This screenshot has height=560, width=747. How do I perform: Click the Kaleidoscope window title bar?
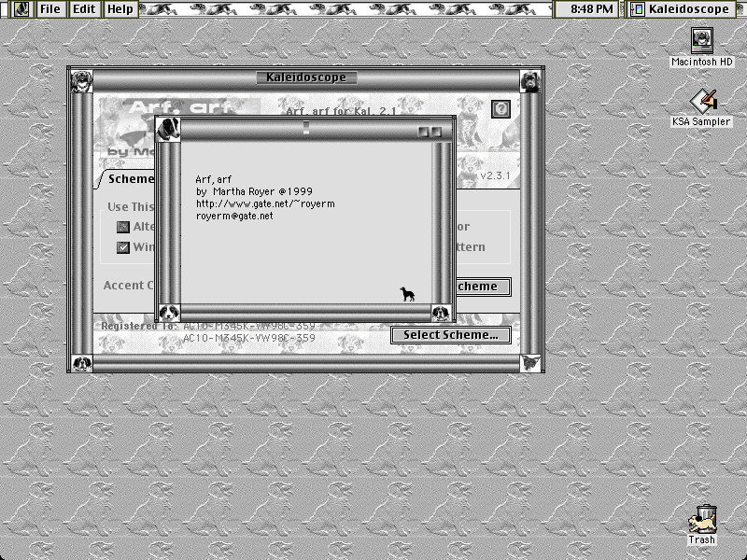pos(306,77)
